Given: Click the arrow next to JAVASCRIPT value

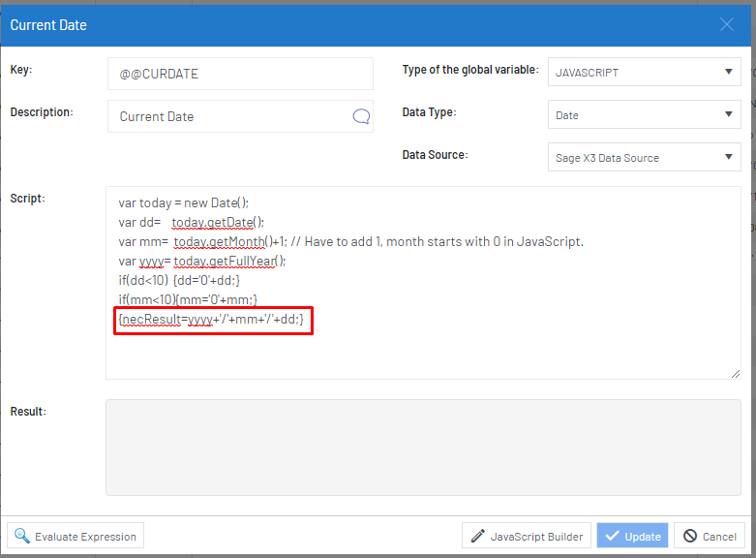Looking at the screenshot, I should [x=729, y=72].
